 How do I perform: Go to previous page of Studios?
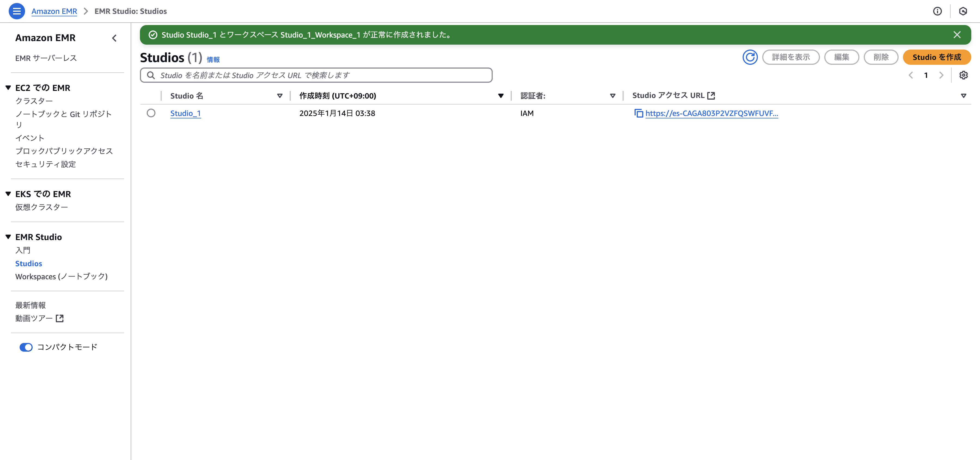pyautogui.click(x=911, y=75)
